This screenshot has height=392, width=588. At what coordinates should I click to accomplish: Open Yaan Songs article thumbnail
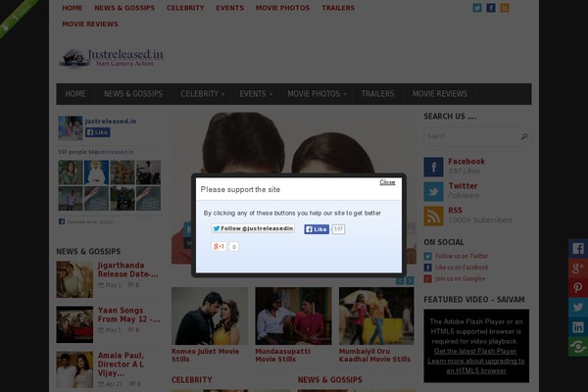(74, 324)
